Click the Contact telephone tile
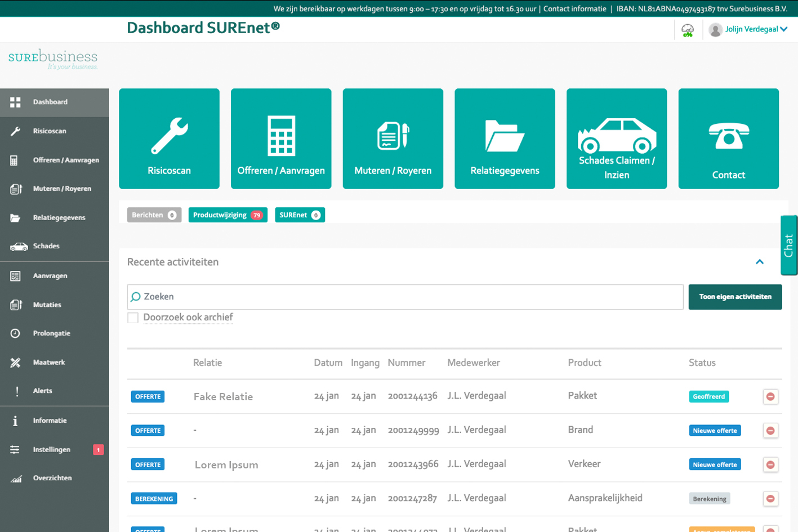Screen dimensions: 798x532 click(x=728, y=138)
